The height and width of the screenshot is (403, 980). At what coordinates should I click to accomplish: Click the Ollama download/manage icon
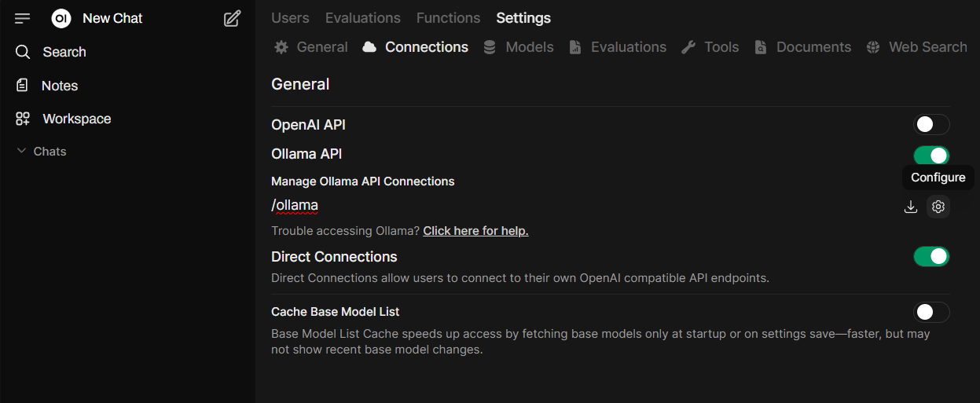click(x=911, y=207)
